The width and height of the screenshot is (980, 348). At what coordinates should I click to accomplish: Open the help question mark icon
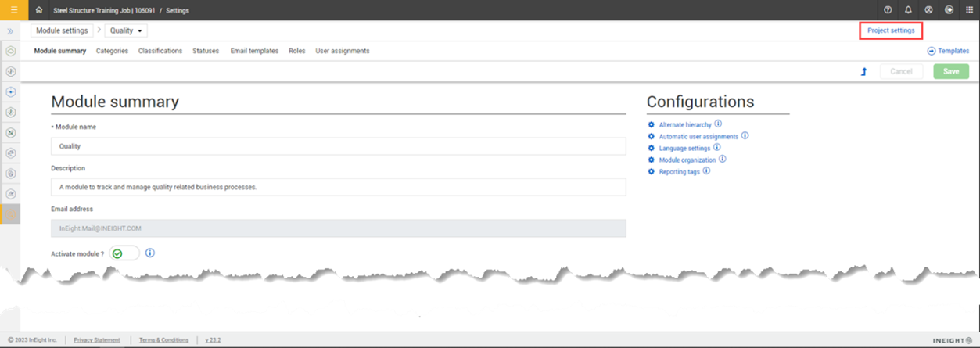tap(888, 10)
